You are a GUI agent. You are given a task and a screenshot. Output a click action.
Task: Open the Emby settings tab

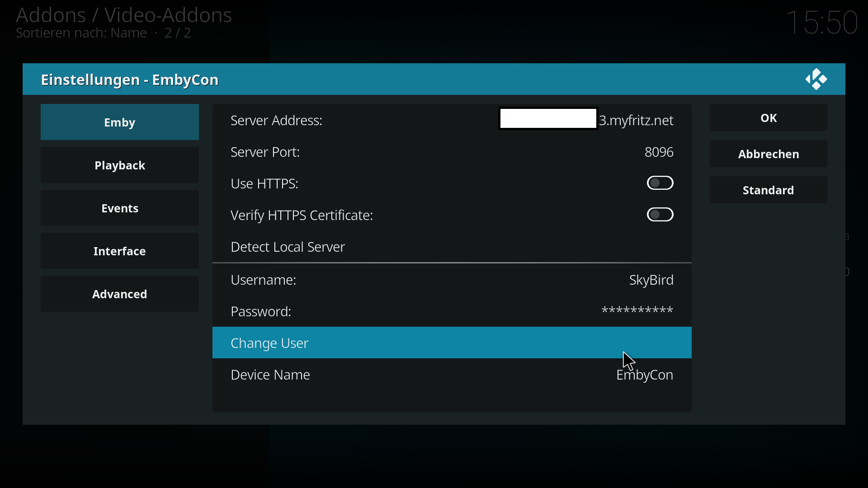click(x=120, y=122)
